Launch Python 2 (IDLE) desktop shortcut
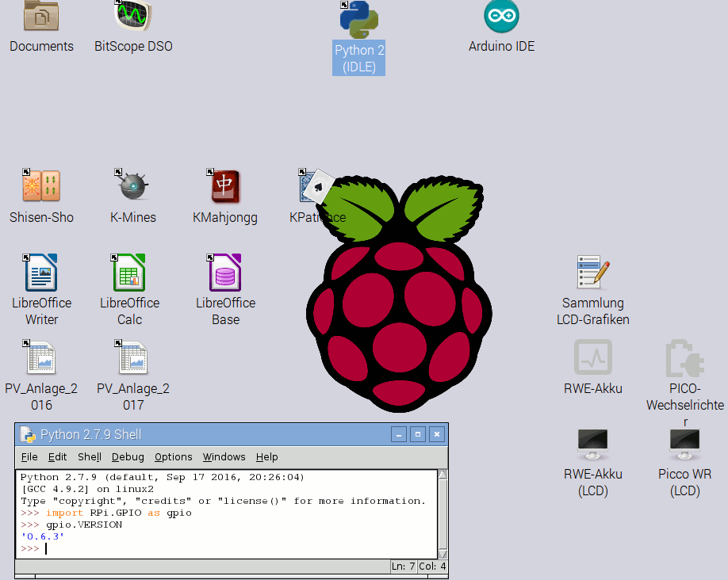The width and height of the screenshot is (728, 580). (x=358, y=21)
